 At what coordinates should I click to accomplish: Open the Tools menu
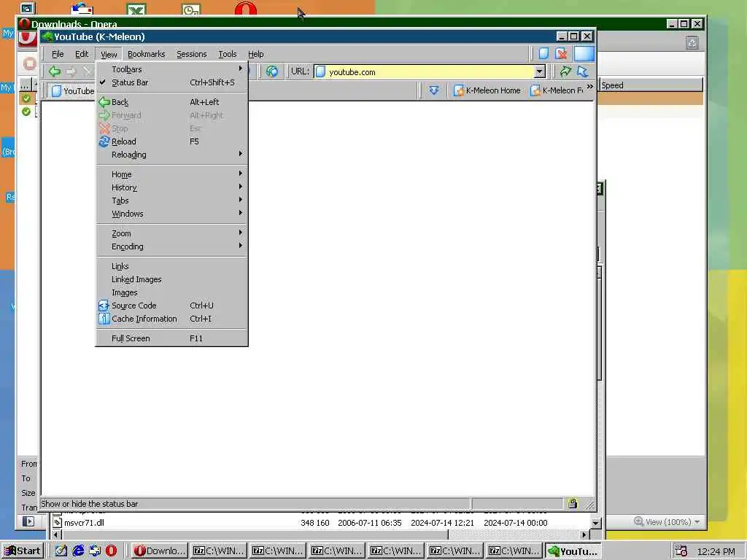pyautogui.click(x=228, y=54)
